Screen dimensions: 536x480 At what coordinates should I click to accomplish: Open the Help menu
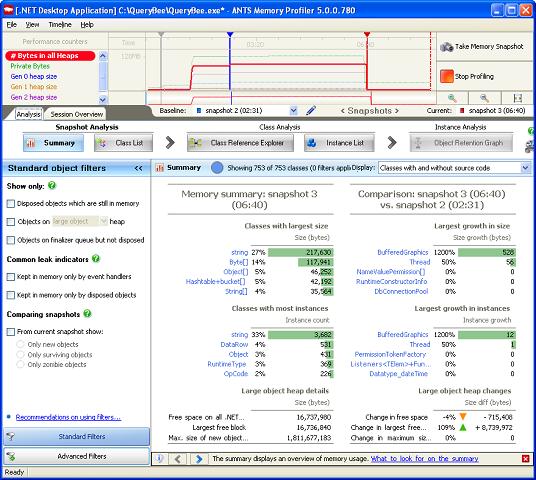pyautogui.click(x=87, y=25)
